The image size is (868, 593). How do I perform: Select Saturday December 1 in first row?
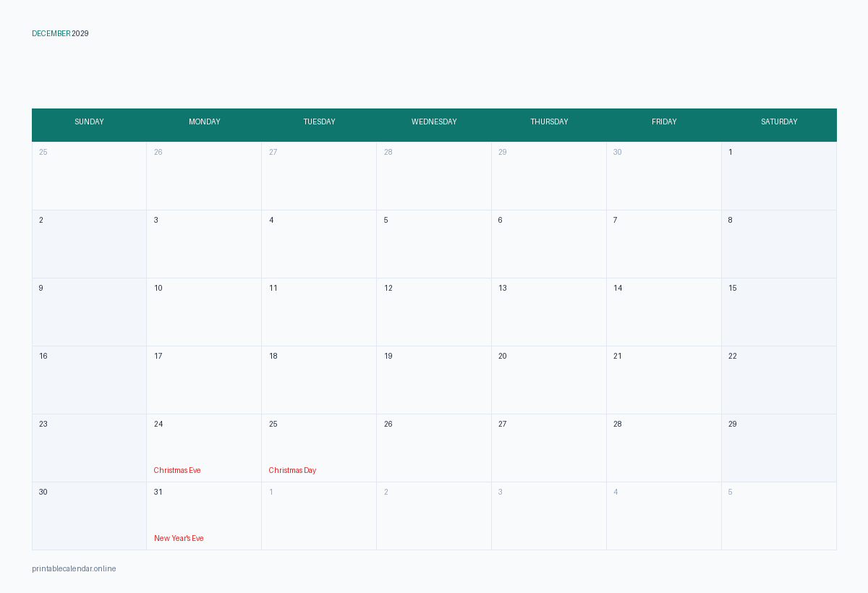pyautogui.click(x=779, y=176)
